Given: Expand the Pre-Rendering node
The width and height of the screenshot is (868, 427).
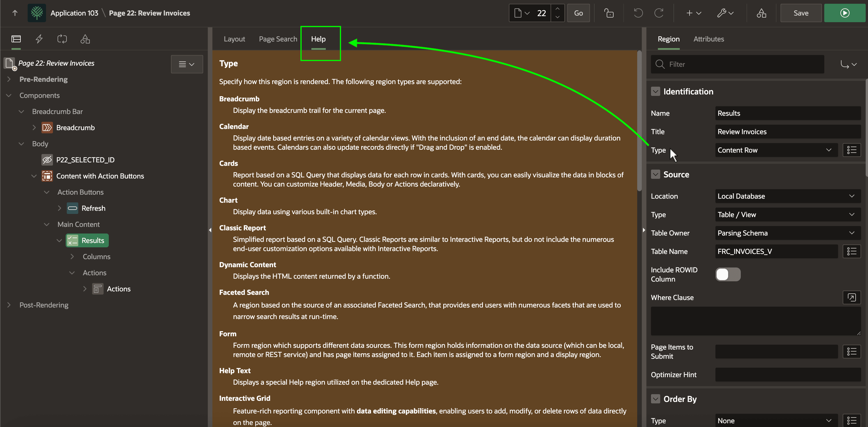Looking at the screenshot, I should tap(9, 79).
